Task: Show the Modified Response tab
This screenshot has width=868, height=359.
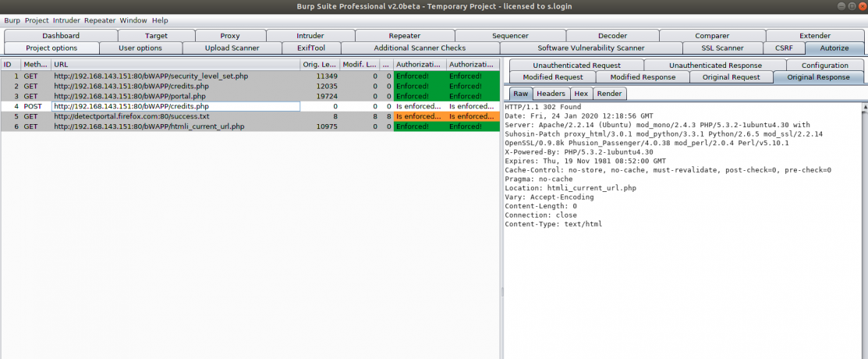Action: tap(643, 77)
